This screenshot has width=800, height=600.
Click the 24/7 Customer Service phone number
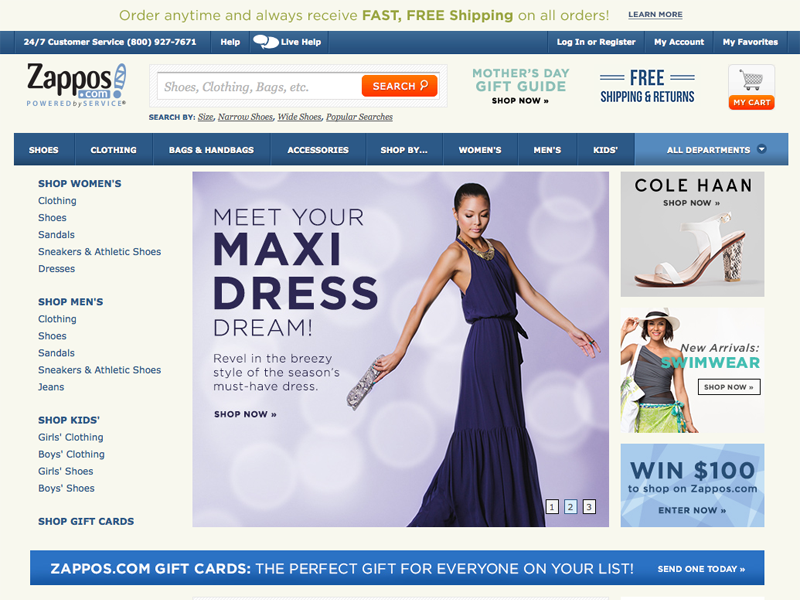point(110,42)
